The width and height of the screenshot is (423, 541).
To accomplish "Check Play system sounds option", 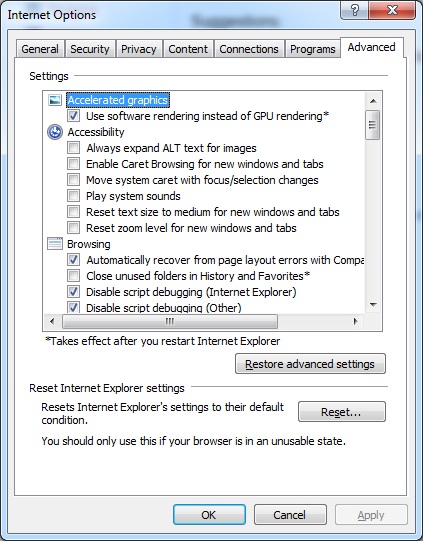I will point(73,196).
